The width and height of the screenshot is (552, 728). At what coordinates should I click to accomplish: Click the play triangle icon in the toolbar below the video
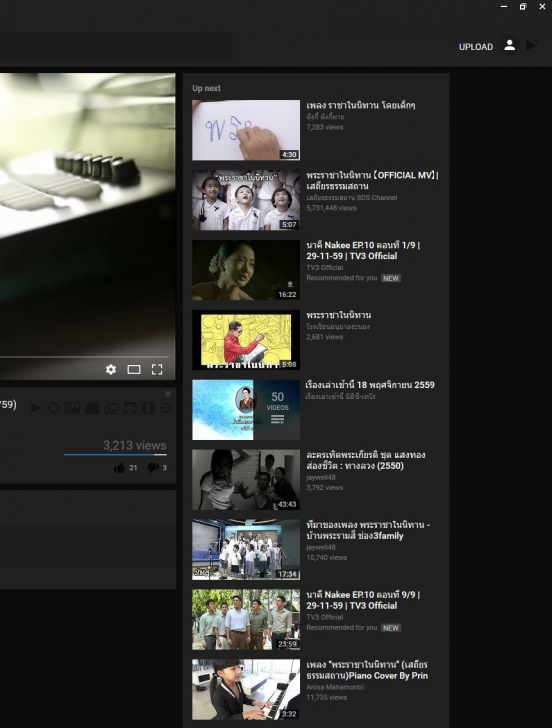(35, 408)
